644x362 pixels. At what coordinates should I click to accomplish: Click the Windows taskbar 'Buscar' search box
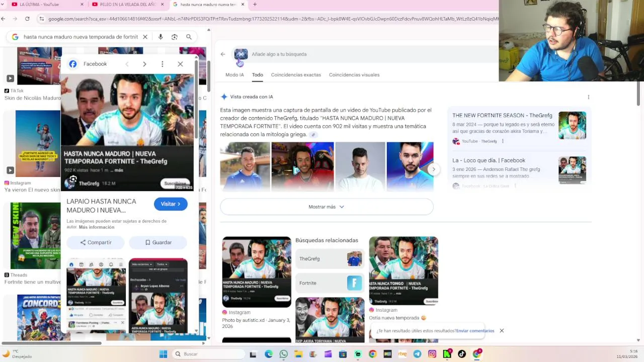pos(208,354)
